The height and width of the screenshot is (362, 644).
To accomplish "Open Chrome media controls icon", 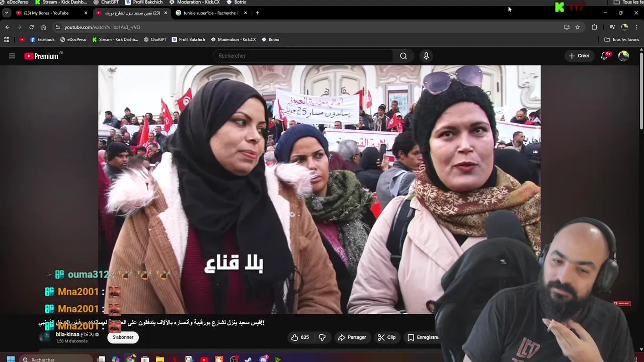I will point(612,27).
